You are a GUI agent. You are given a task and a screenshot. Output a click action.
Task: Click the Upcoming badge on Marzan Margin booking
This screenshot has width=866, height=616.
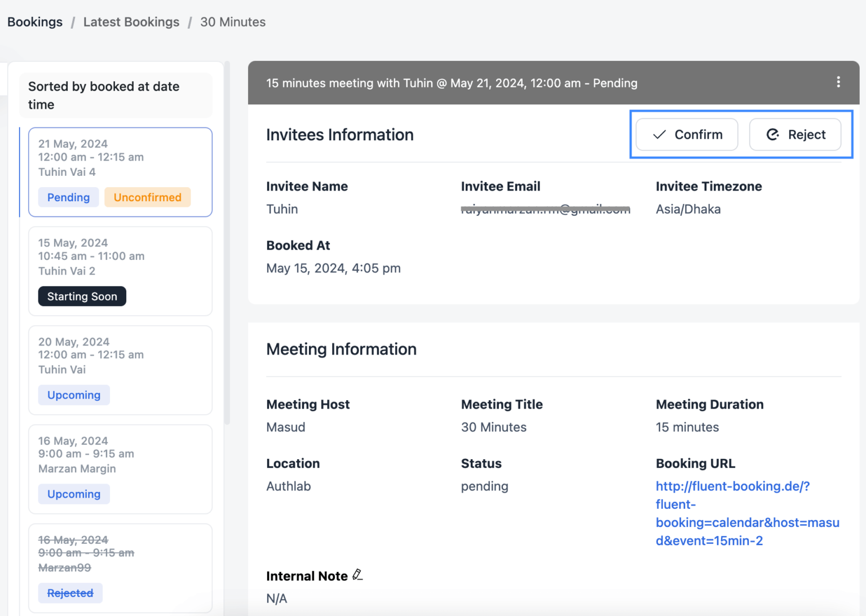pos(74,494)
